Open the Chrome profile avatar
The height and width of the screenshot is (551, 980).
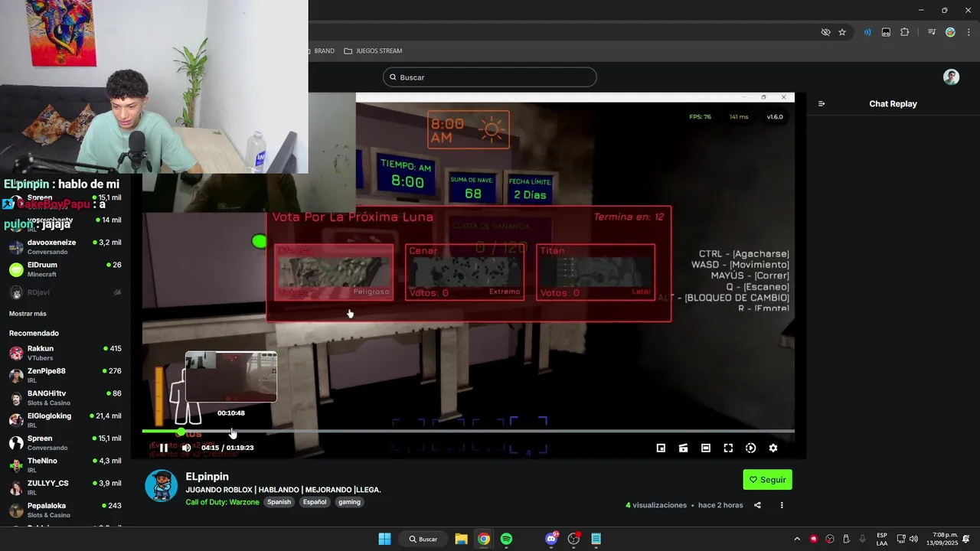(x=950, y=32)
